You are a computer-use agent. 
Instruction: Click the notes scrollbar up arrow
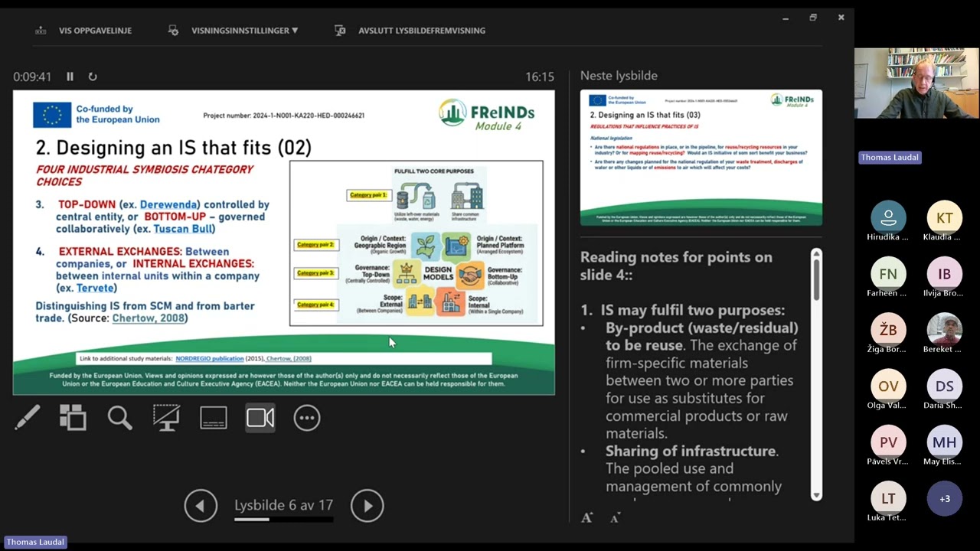coord(816,254)
